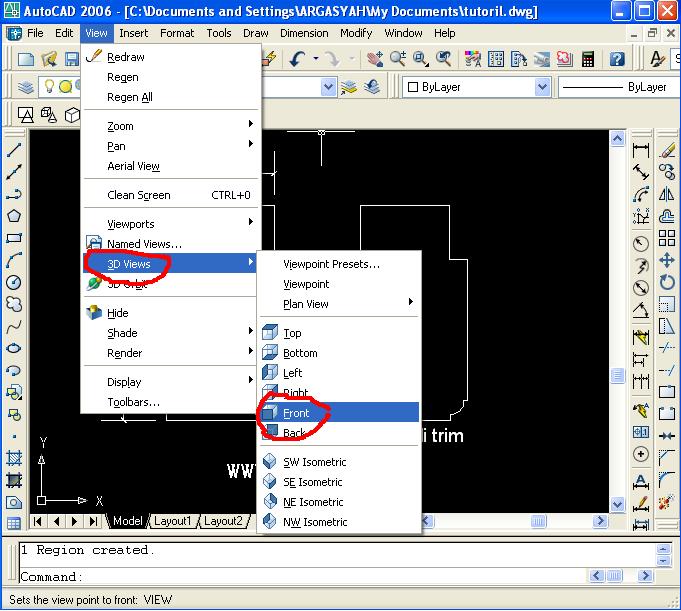Select the Construction Line tool
Screen dimensions: 681x611
coord(14,172)
